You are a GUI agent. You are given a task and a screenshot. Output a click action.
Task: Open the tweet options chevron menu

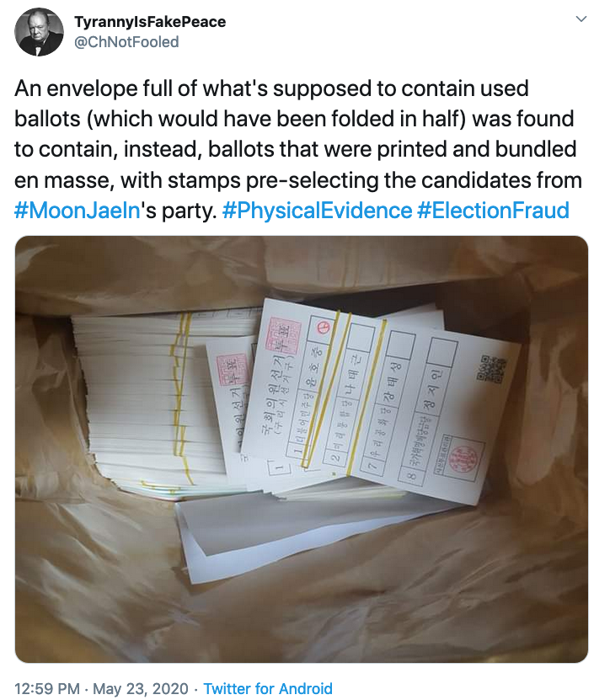tap(581, 19)
